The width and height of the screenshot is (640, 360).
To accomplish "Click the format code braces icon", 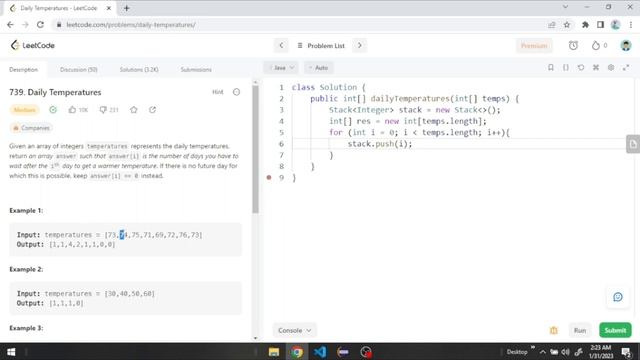I will 566,67.
